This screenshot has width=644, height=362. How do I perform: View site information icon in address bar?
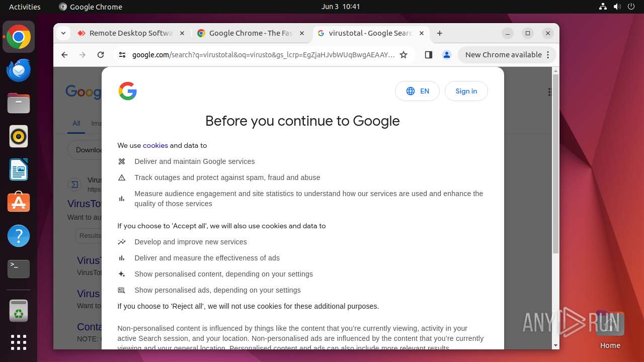[x=122, y=55]
